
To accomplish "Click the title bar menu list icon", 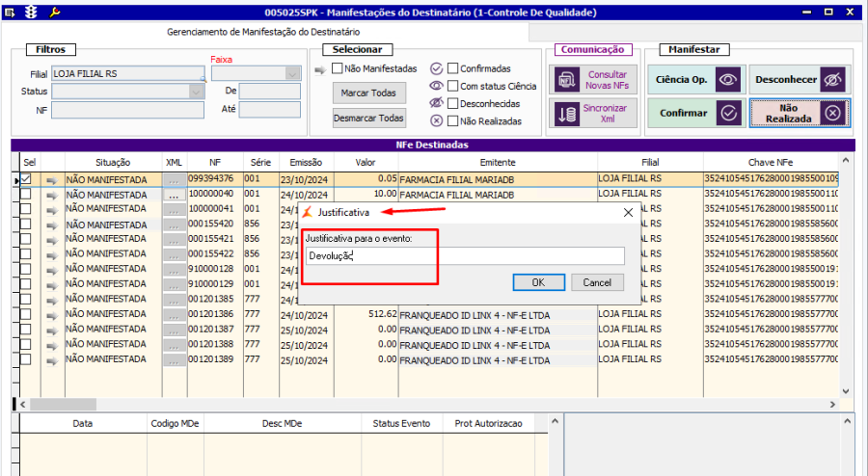I will tap(10, 13).
